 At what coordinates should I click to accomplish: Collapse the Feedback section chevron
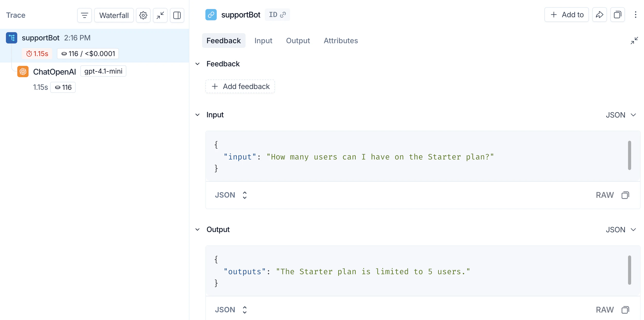tap(197, 64)
